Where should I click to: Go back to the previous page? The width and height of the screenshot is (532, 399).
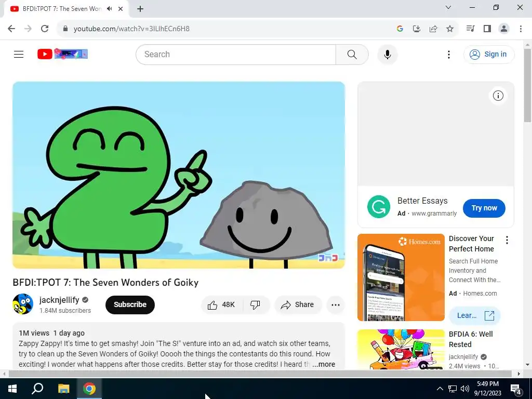click(x=11, y=29)
